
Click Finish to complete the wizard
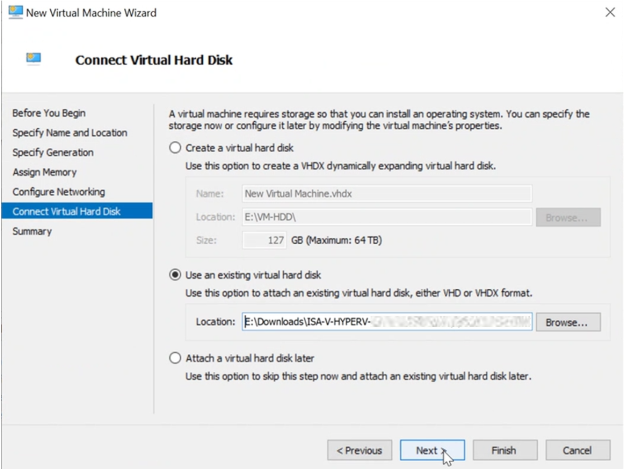point(504,450)
